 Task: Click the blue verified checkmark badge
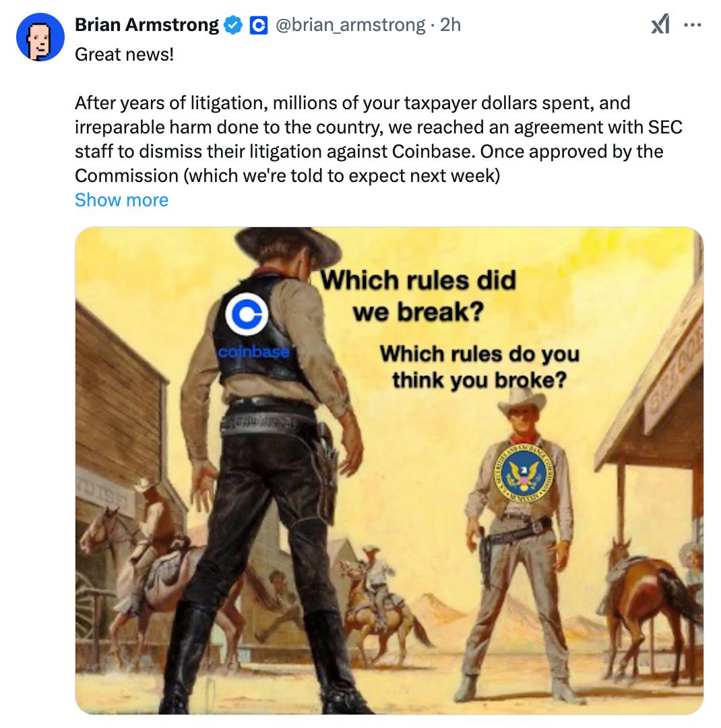233,25
